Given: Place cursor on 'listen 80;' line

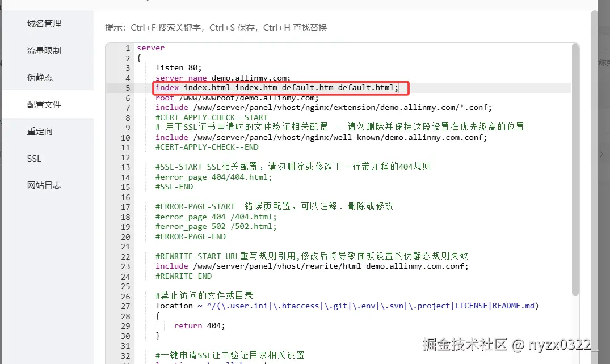Looking at the screenshot, I should pos(179,67).
